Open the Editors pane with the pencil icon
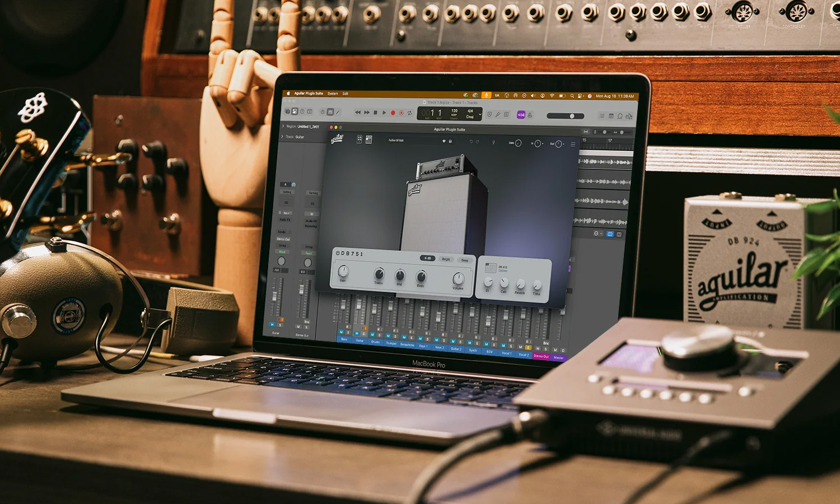Image resolution: width=840 pixels, height=504 pixels. (x=338, y=112)
